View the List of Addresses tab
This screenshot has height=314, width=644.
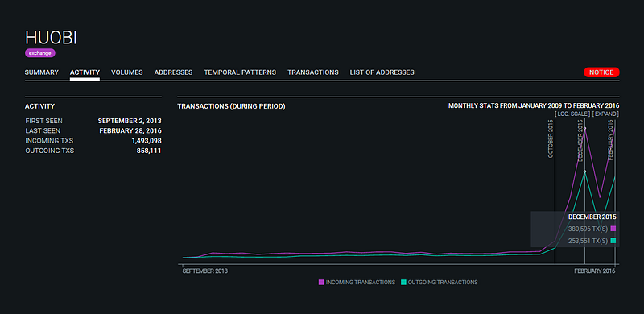pos(382,72)
